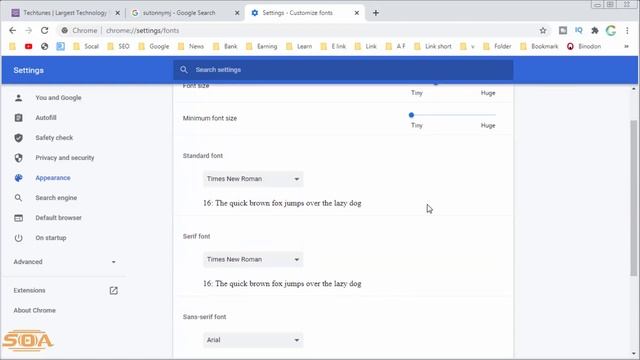
Task: Expand the Advanced section
Action: pos(64,262)
